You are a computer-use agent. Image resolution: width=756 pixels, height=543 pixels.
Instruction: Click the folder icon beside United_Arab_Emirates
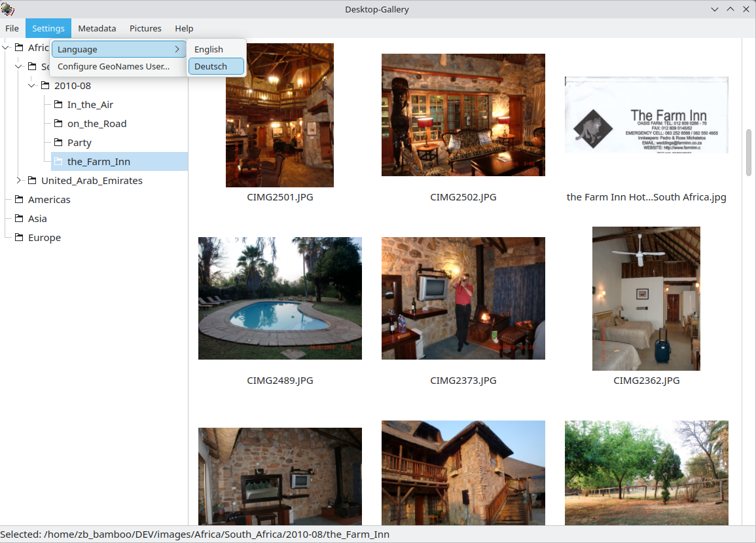(31, 181)
